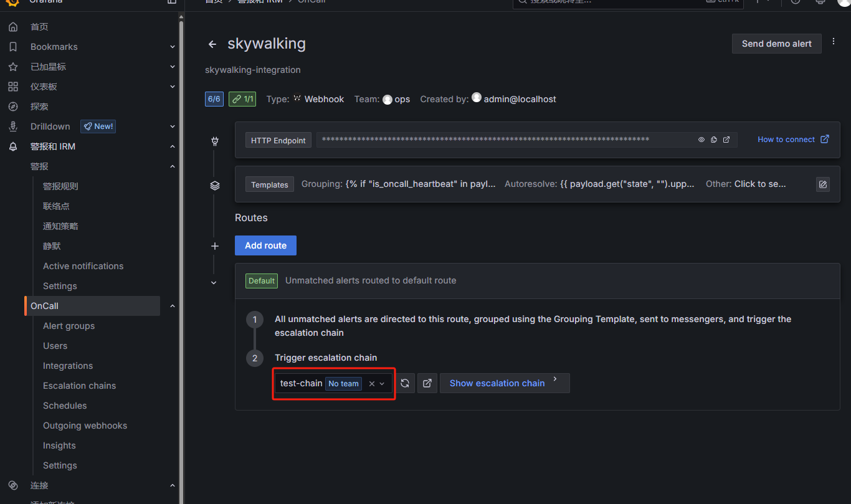Viewport: 851px width, 504px height.
Task: Open 通知策略 in the sidebar
Action: click(60, 226)
